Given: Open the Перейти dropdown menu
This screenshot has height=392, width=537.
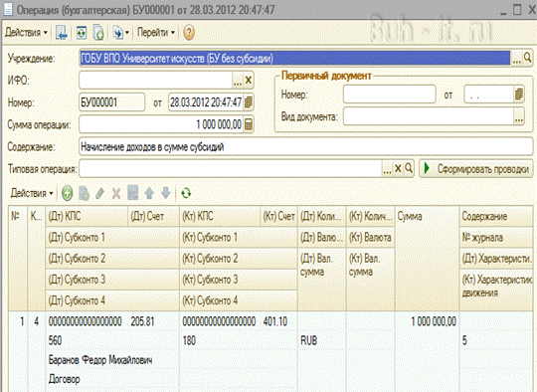Looking at the screenshot, I should point(156,33).
